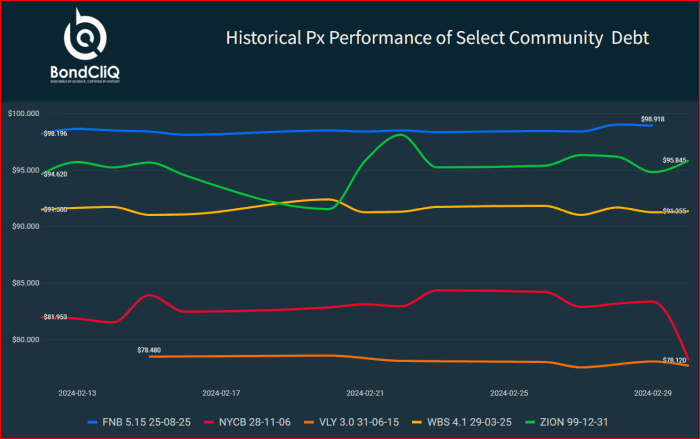
Task: Toggle NYCB 28-11-06 legend entry
Action: 247,422
